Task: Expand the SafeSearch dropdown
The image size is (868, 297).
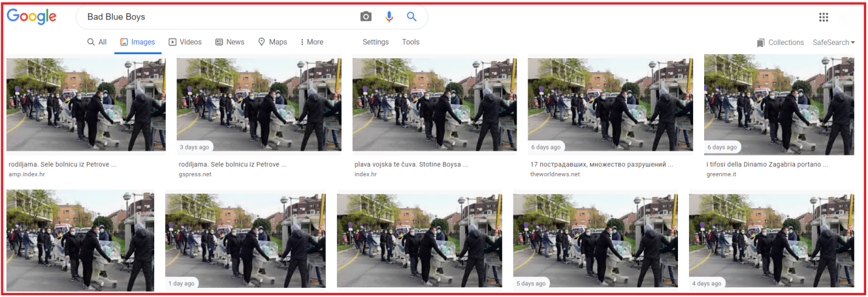Action: click(833, 43)
